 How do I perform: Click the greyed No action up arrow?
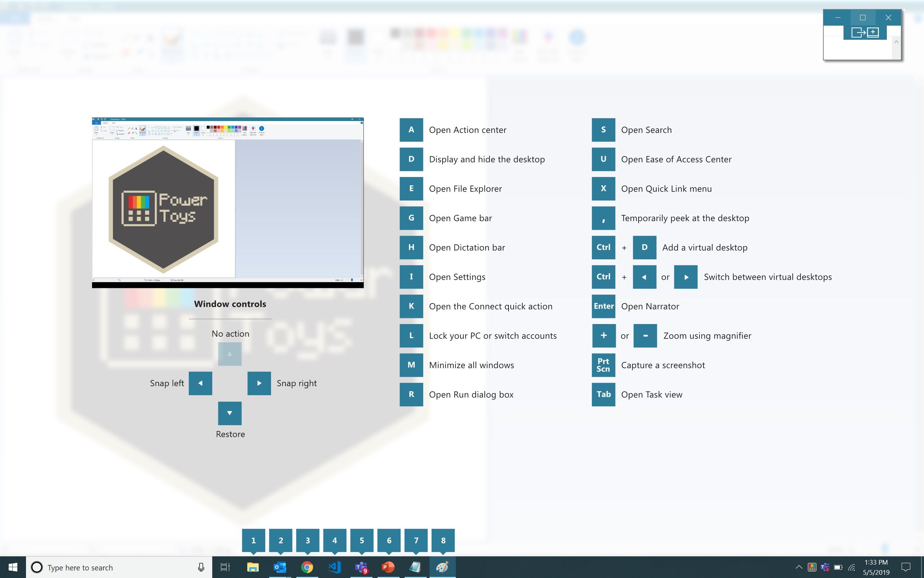coord(230,354)
